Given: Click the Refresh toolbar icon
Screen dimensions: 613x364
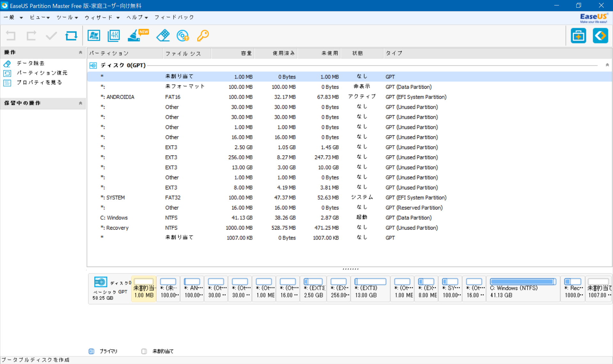Looking at the screenshot, I should (x=71, y=36).
